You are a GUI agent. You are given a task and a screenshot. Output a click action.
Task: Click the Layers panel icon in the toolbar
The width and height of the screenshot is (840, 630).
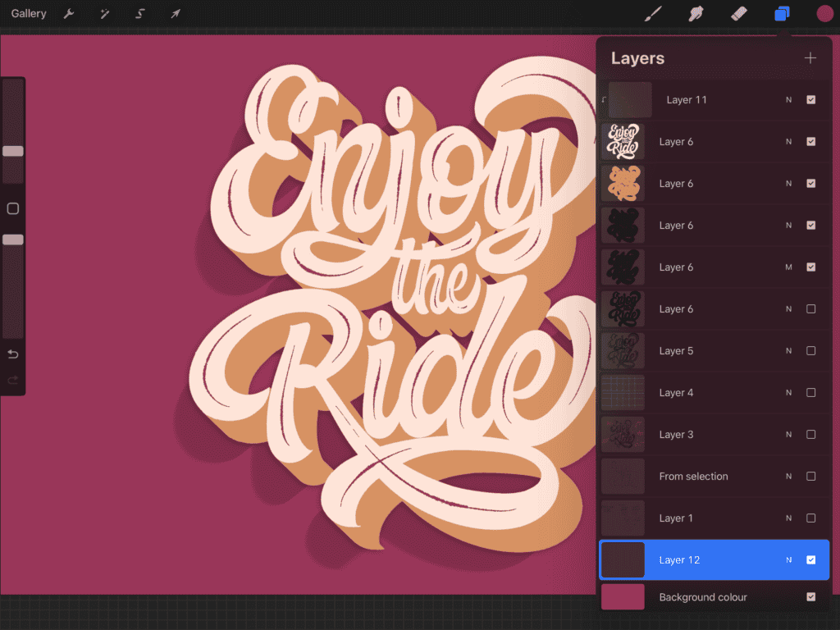tap(780, 13)
